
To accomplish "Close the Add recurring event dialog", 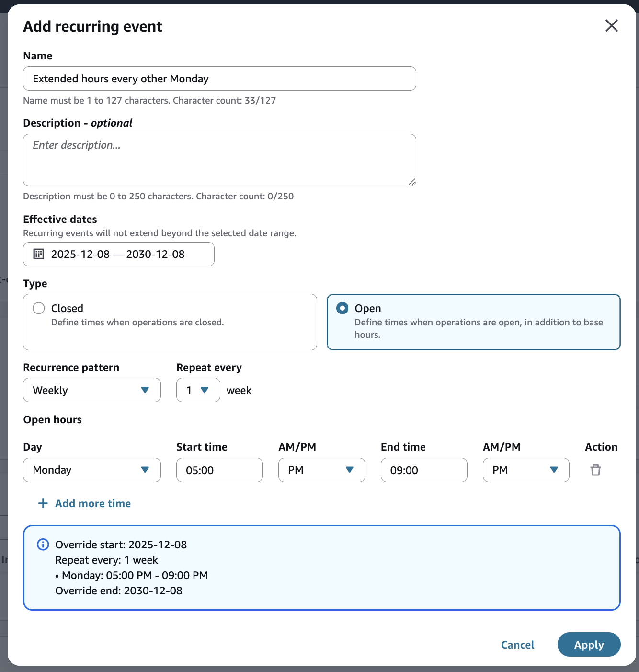I will (x=611, y=26).
